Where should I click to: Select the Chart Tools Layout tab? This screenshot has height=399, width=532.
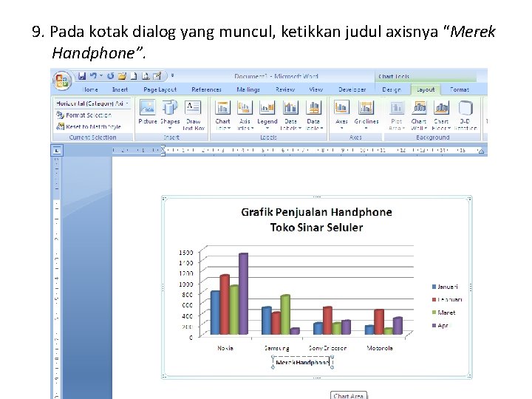click(426, 89)
